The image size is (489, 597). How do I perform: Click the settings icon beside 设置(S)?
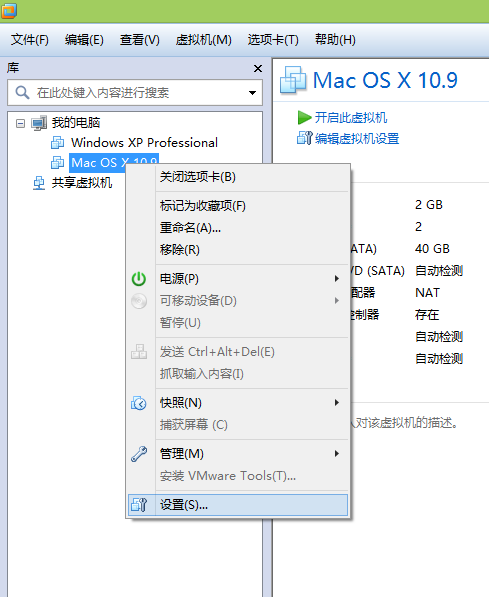139,505
